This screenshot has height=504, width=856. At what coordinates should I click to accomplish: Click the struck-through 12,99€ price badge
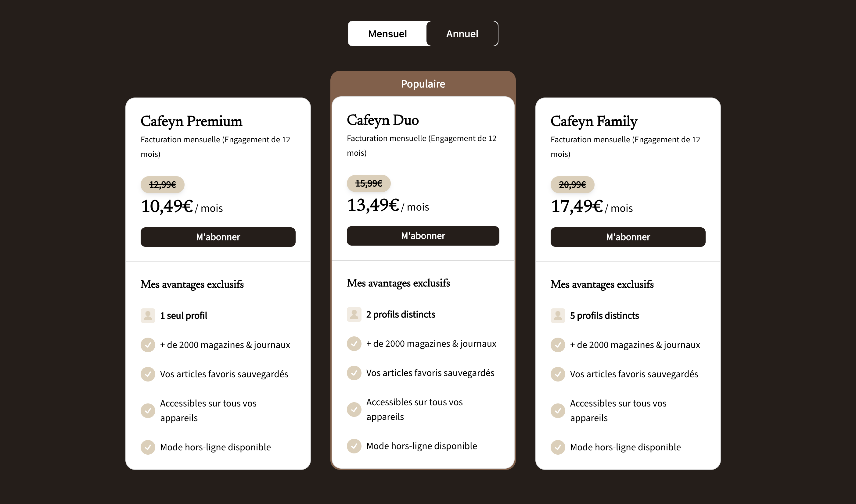pos(163,184)
